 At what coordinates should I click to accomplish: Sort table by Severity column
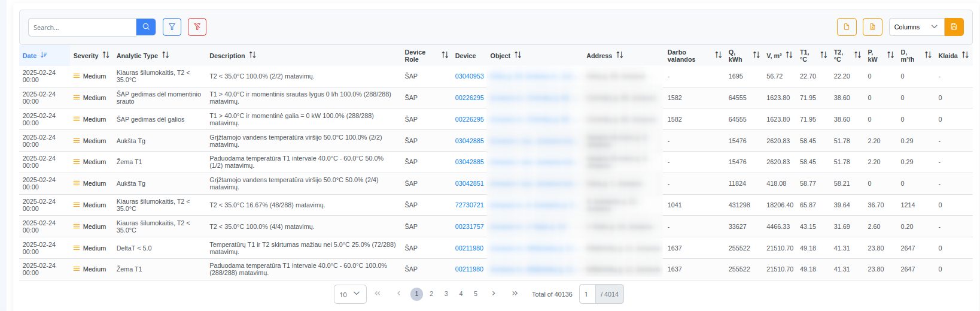coord(106,55)
